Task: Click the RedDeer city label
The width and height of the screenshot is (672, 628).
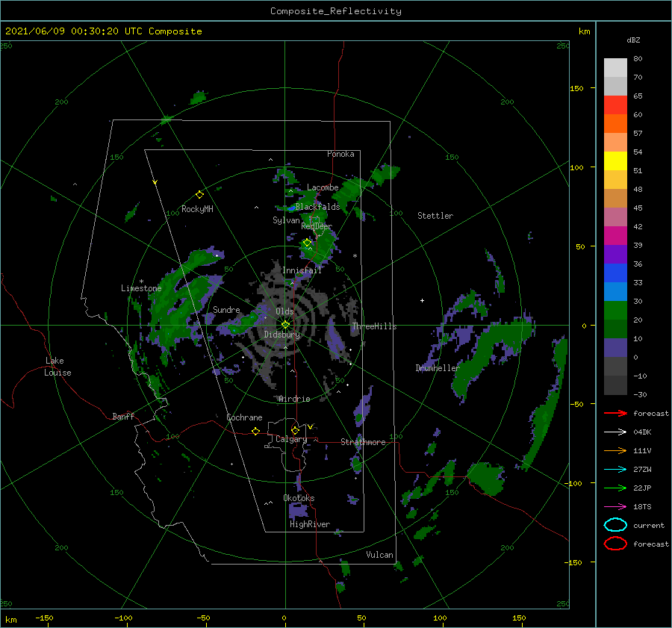Action: pos(317,226)
